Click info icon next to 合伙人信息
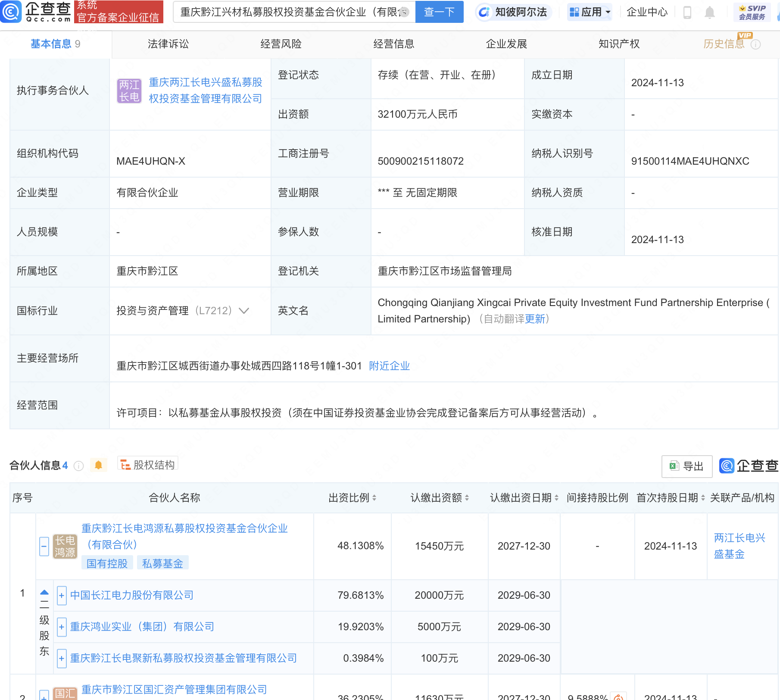Image resolution: width=780 pixels, height=700 pixels. 78,466
